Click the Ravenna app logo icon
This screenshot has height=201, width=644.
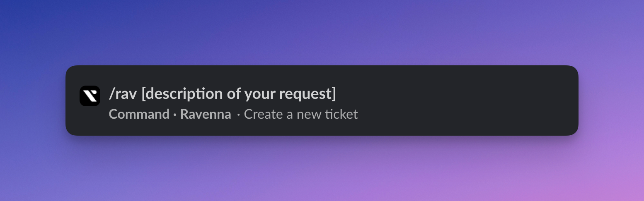90,96
